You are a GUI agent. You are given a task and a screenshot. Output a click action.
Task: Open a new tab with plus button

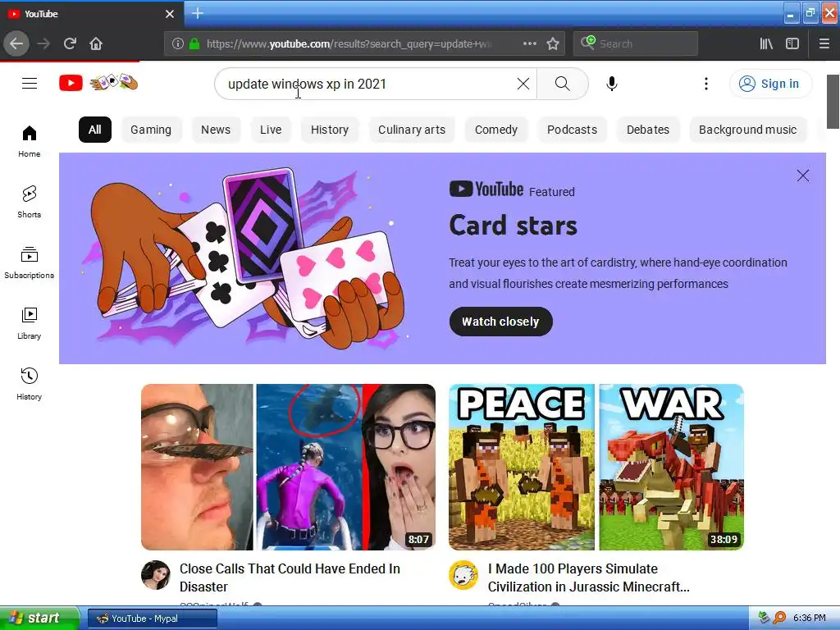tap(197, 13)
